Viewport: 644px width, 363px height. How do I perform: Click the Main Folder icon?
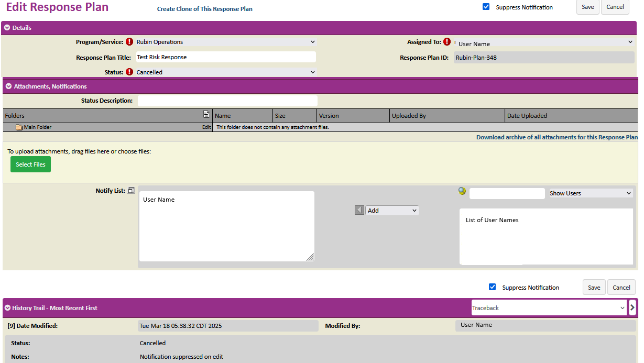[19, 127]
